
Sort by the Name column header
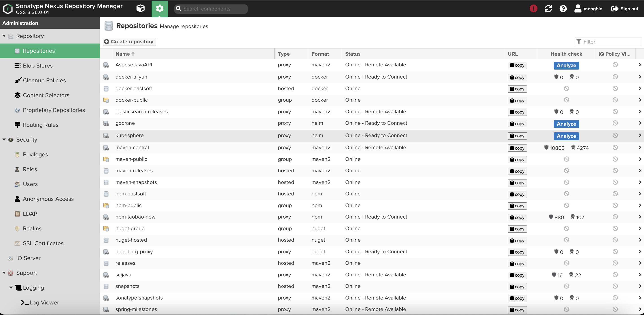pyautogui.click(x=193, y=54)
